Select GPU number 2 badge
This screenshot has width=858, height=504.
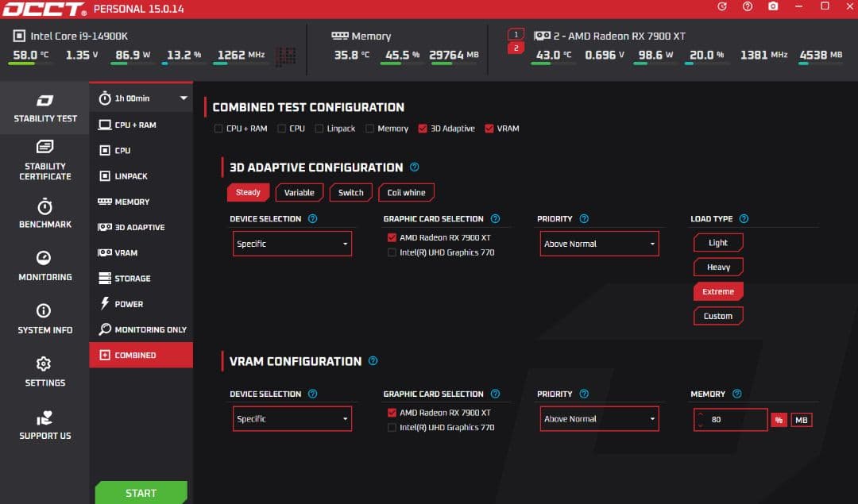[x=516, y=48]
